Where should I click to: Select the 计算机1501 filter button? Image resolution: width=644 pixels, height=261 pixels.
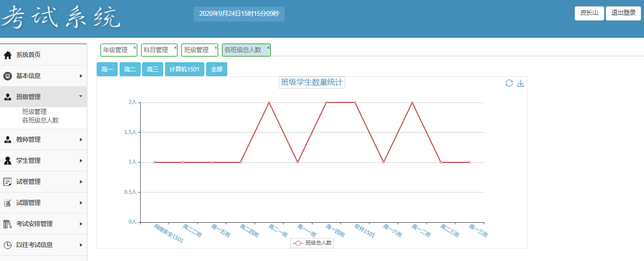pyautogui.click(x=185, y=69)
